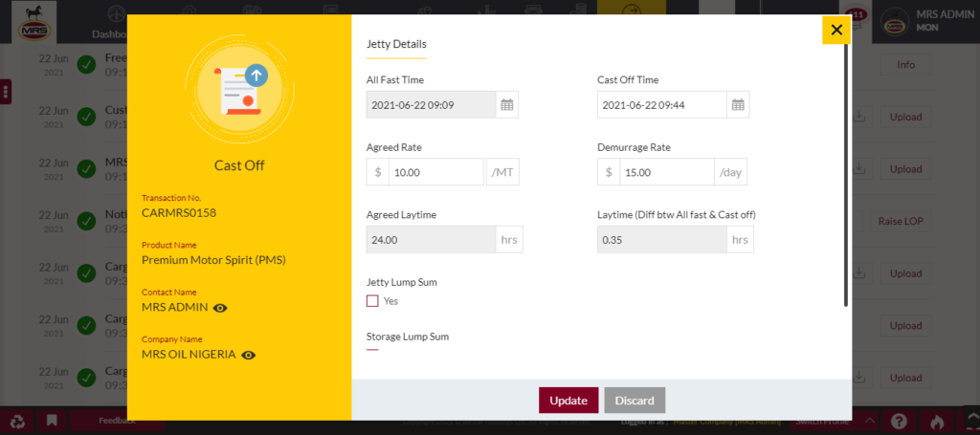Screen dimensions: 980x435
Task: Open calendar picker for All Fast Time
Action: [x=507, y=105]
